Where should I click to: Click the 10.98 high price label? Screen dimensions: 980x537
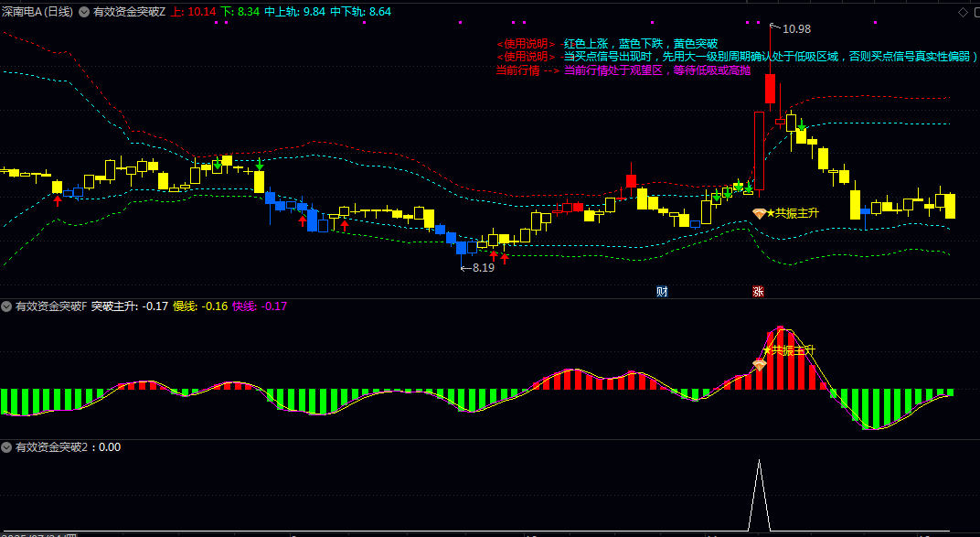coord(795,28)
